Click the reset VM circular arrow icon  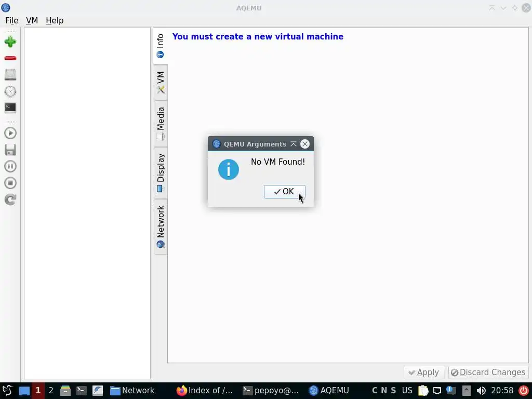(10, 199)
